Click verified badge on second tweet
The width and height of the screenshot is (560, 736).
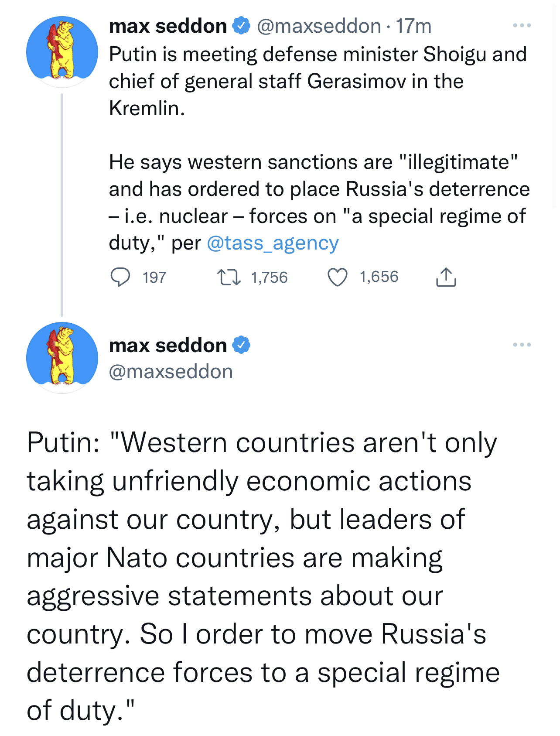(x=241, y=345)
